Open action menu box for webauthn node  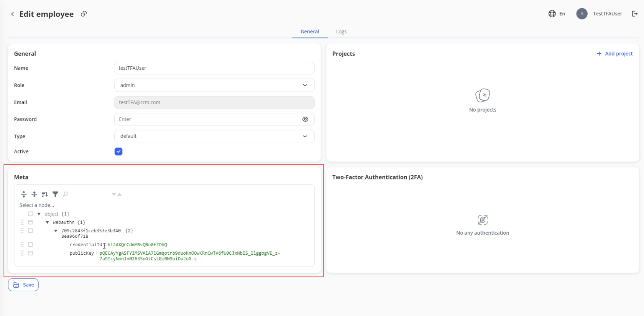[x=31, y=222]
